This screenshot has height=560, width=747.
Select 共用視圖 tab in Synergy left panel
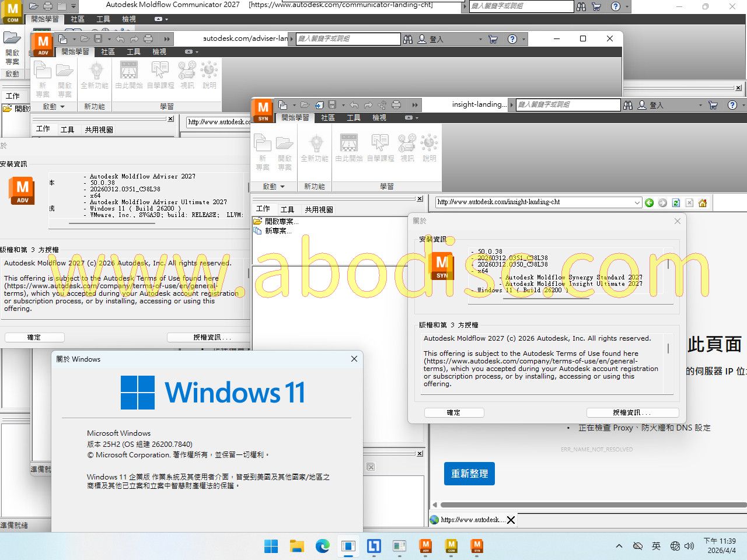pos(319,209)
